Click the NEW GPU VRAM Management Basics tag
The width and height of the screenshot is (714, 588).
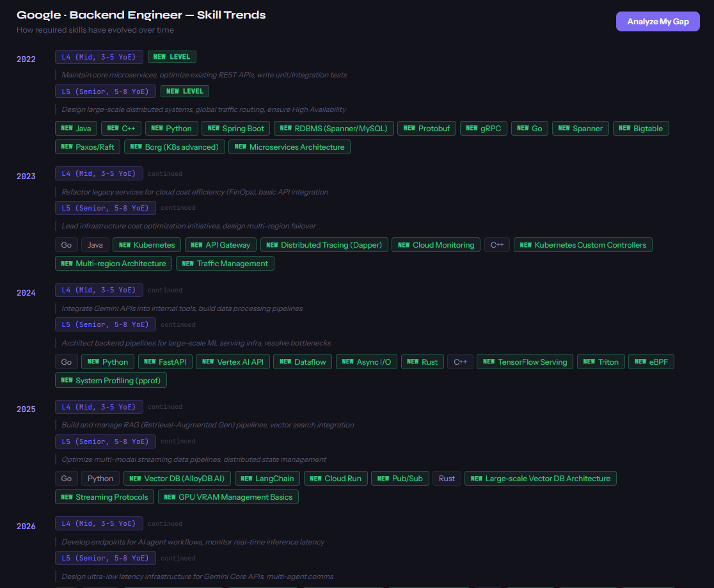point(228,497)
